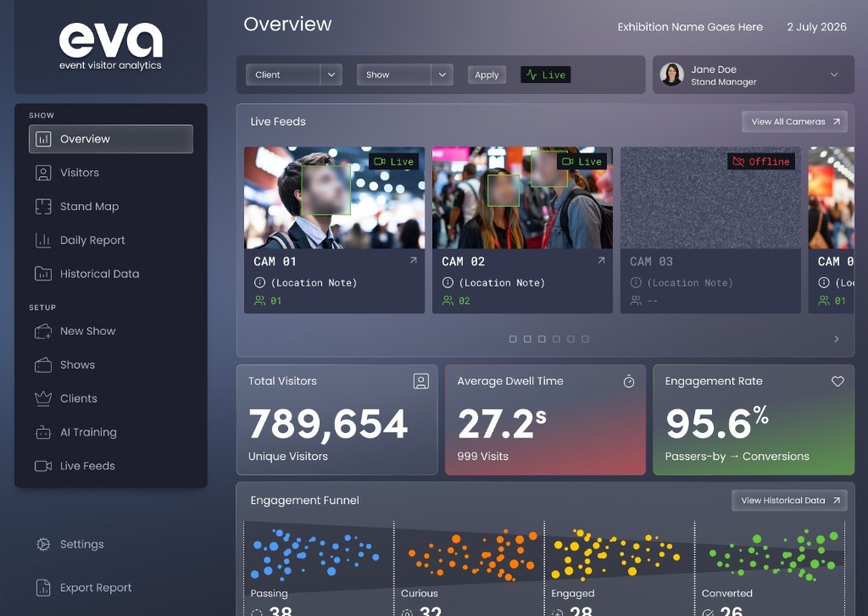Select first carousel page indicator

click(x=513, y=339)
